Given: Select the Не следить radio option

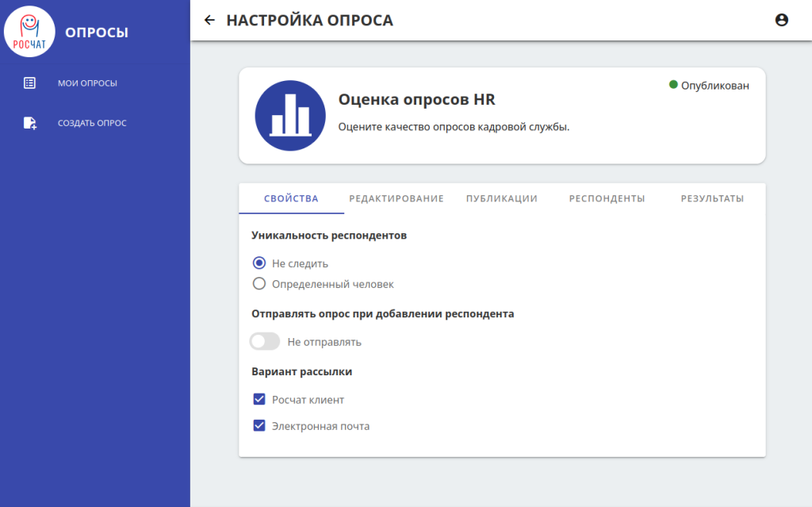Looking at the screenshot, I should coord(259,263).
